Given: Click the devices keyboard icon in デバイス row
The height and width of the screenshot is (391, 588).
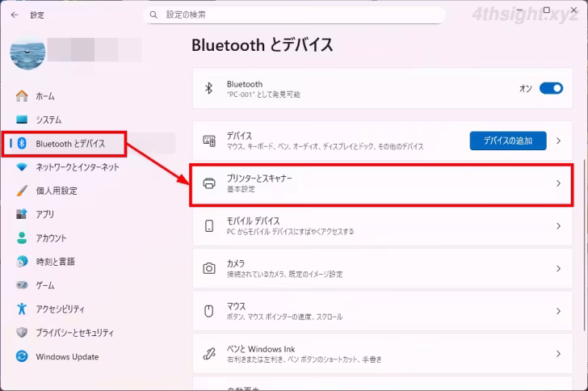Looking at the screenshot, I should 209,141.
